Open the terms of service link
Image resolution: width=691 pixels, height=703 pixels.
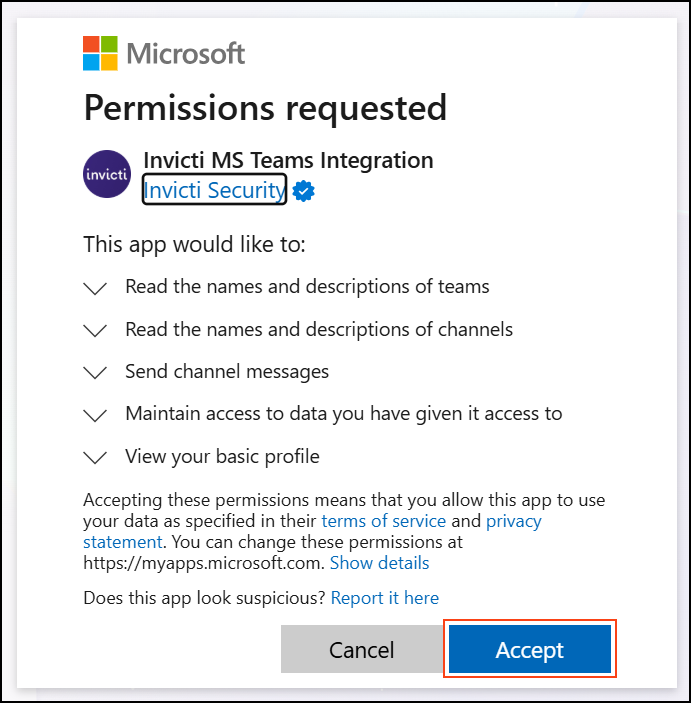(x=384, y=521)
